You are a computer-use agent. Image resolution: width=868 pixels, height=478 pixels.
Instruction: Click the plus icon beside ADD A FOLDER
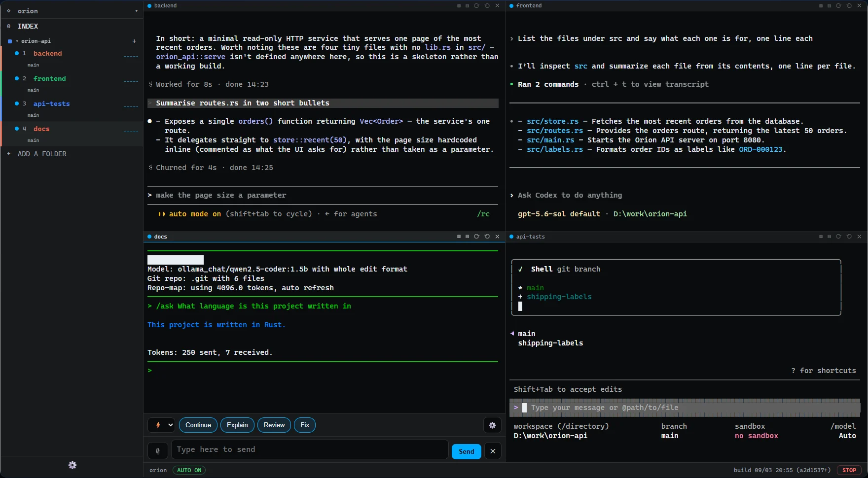tap(9, 154)
